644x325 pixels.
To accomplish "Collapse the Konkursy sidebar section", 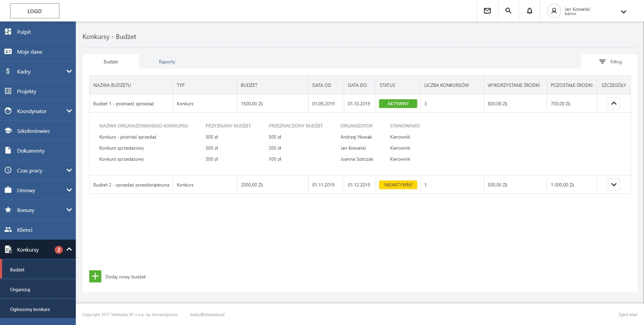I will tap(69, 249).
